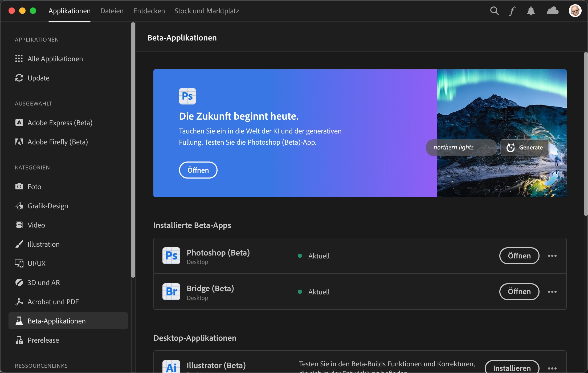Switch to the Entdecken tab
The height and width of the screenshot is (373, 588).
coord(149,11)
